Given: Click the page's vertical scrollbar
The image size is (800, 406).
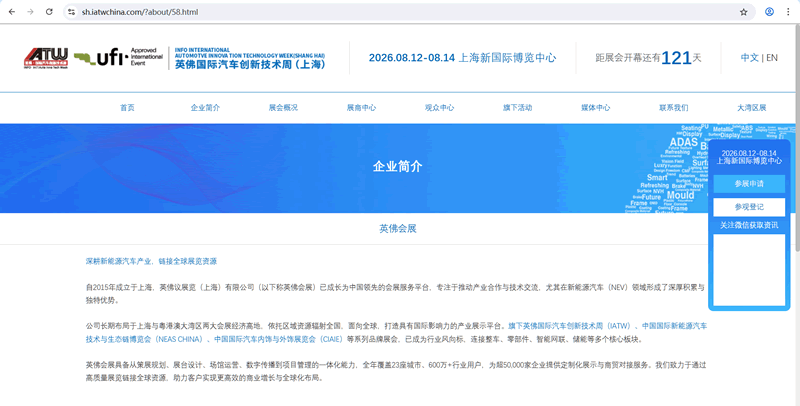Looking at the screenshot, I should coord(795,200).
